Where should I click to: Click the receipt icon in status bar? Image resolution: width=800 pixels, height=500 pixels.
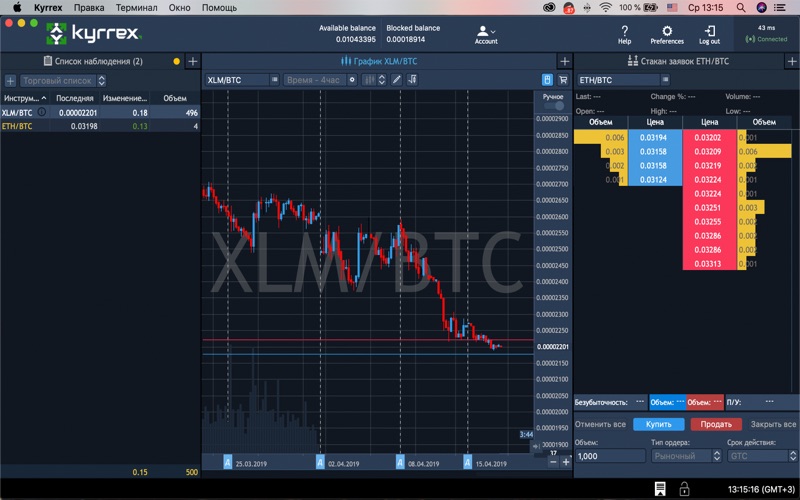coord(660,489)
